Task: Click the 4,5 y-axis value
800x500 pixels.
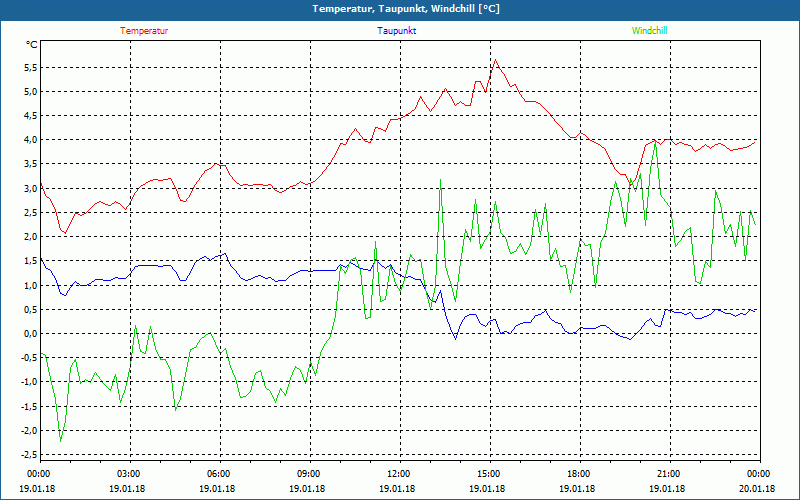Action: 31,116
